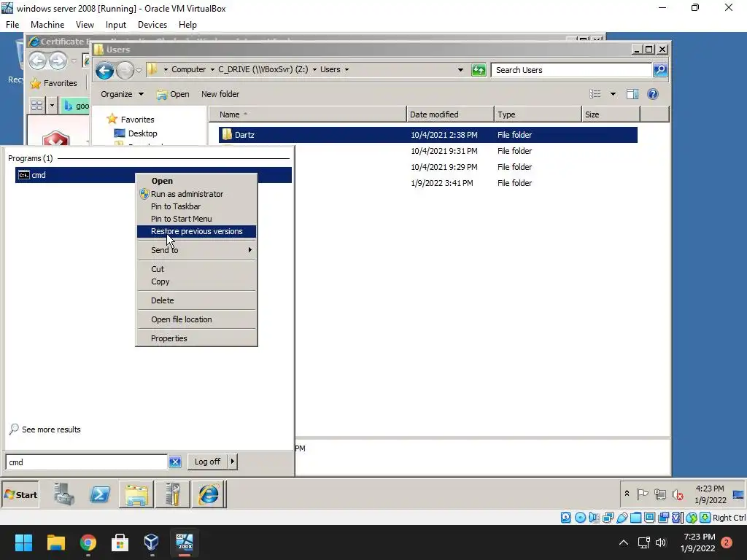Open the VirtualBox File menu

click(12, 25)
